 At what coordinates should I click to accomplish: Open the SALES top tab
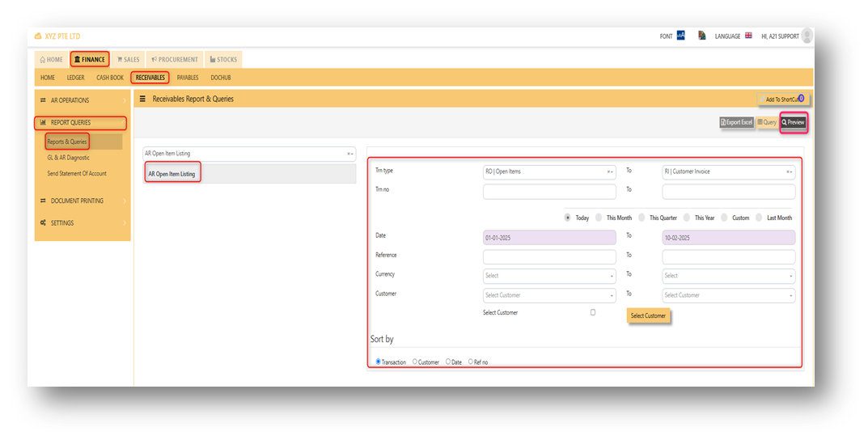(x=128, y=59)
